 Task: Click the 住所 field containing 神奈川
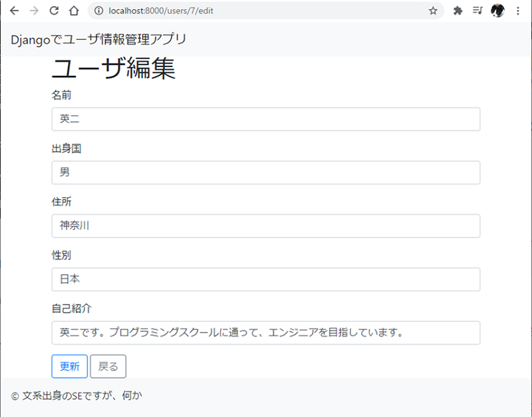click(x=265, y=226)
